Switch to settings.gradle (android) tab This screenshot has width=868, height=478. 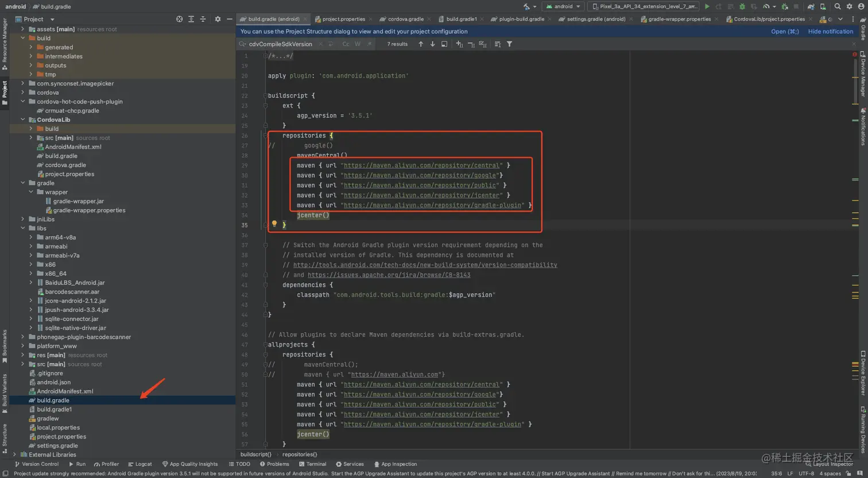[596, 19]
